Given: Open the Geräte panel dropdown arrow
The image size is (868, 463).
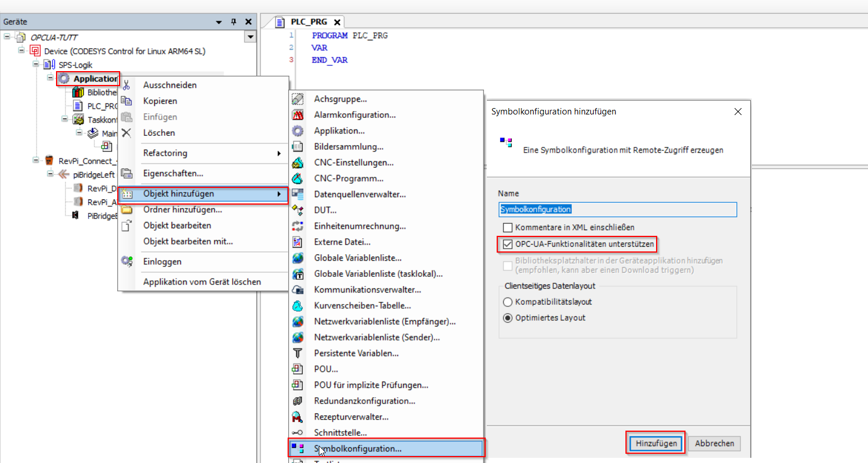Looking at the screenshot, I should coord(219,22).
